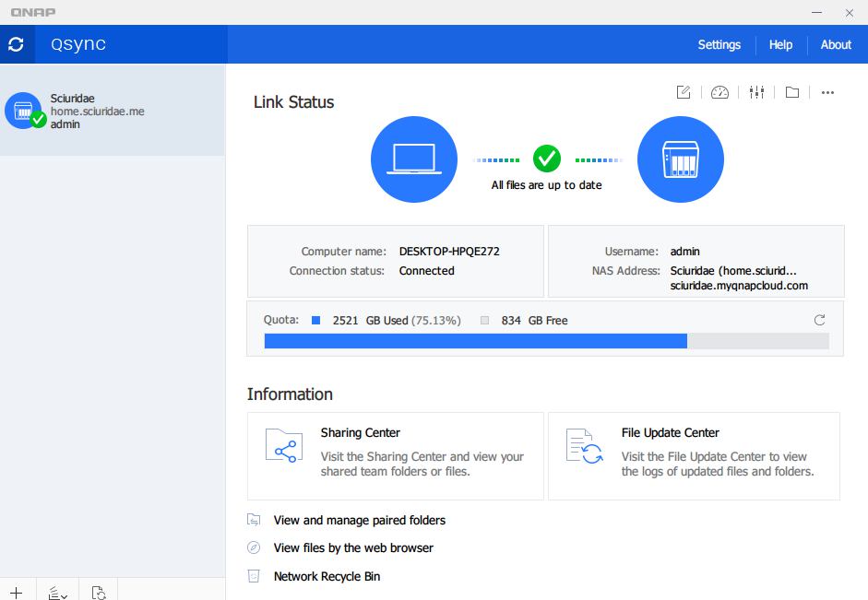Click the Qsync sync logo icon

point(16,44)
